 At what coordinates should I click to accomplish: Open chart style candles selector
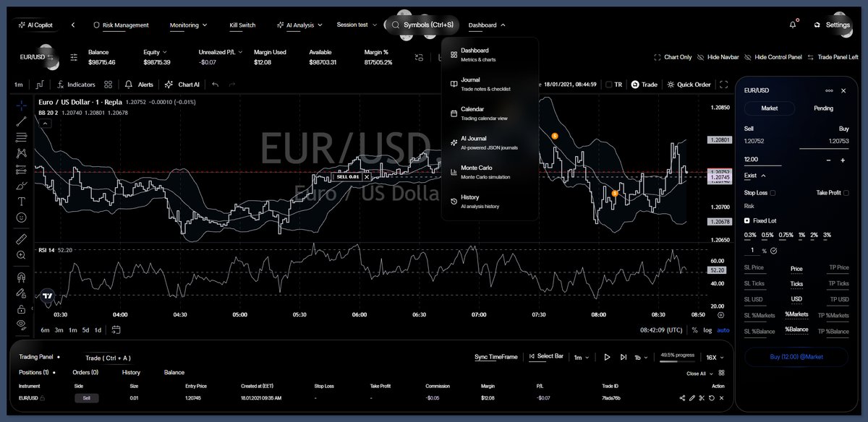pyautogui.click(x=40, y=85)
